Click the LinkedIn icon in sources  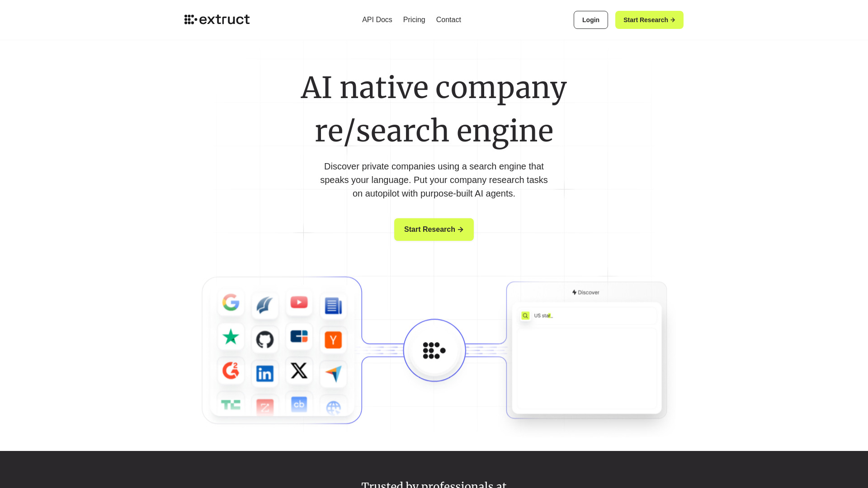click(264, 371)
